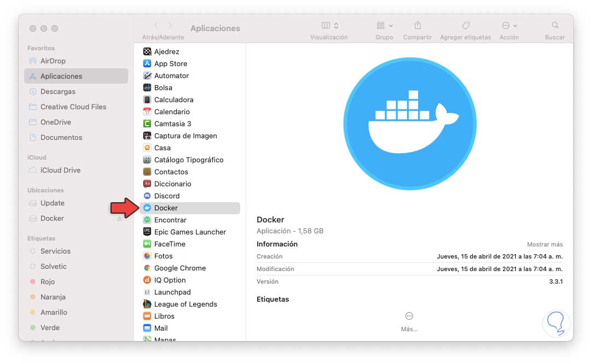Click the Agregar etiquetas tag icon
The height and width of the screenshot is (364, 592).
(466, 25)
